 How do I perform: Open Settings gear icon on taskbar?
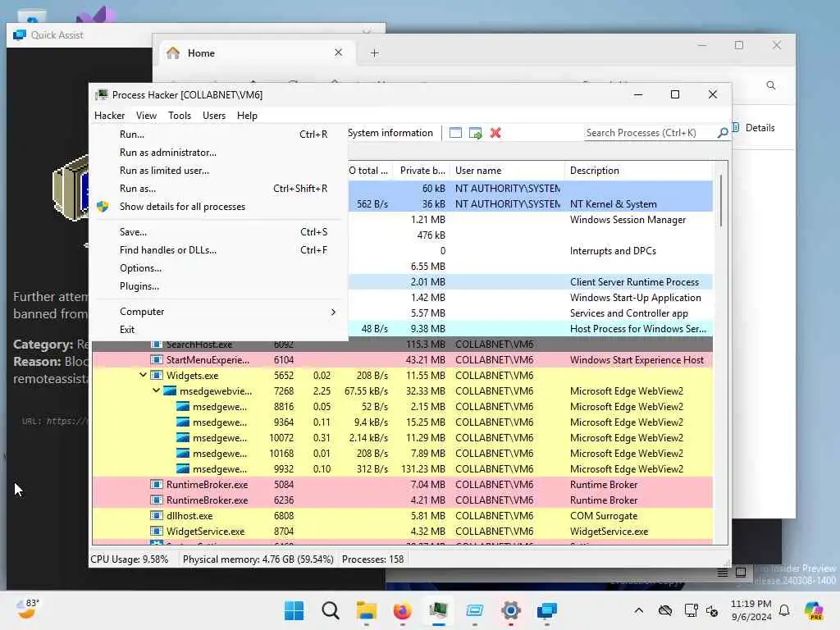pyautogui.click(x=510, y=610)
